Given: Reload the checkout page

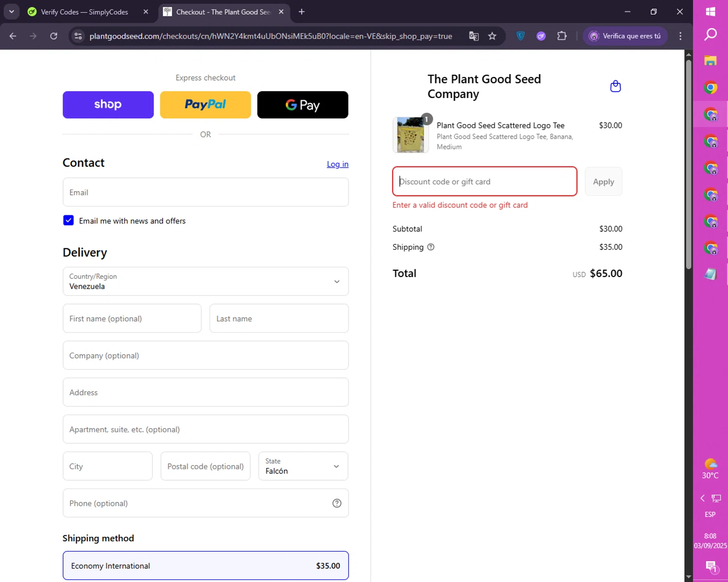Looking at the screenshot, I should [x=54, y=36].
